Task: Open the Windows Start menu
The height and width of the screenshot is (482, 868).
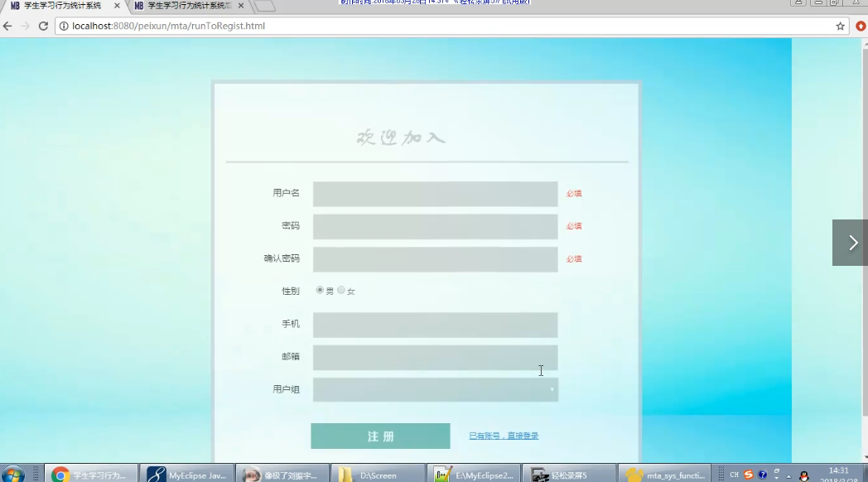Action: (12, 475)
